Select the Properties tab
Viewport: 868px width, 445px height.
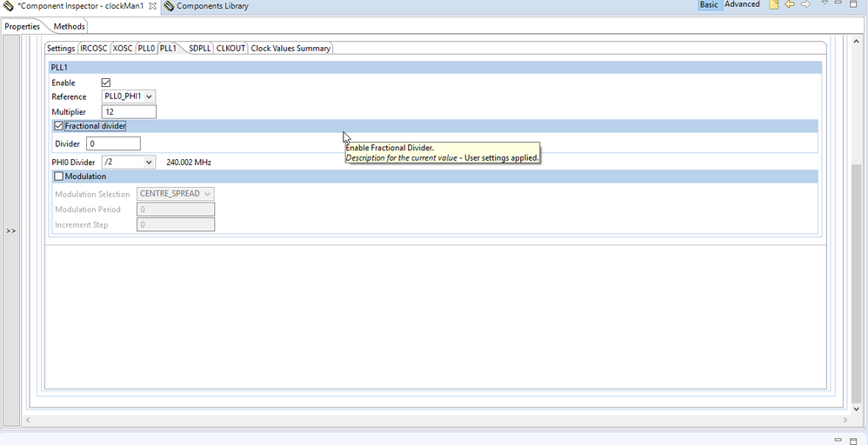coord(22,27)
